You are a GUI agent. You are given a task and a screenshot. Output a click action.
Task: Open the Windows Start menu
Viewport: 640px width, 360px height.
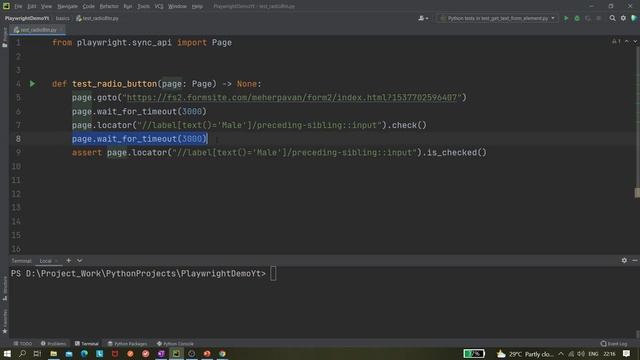pyautogui.click(x=7, y=353)
